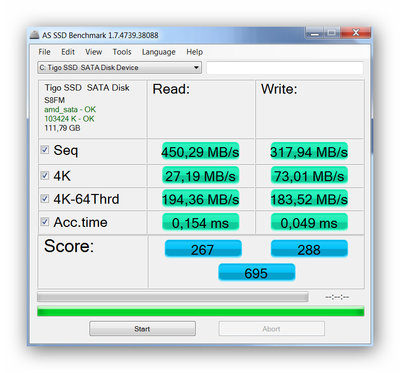Open the Help menu
The height and width of the screenshot is (373, 400).
click(x=194, y=52)
